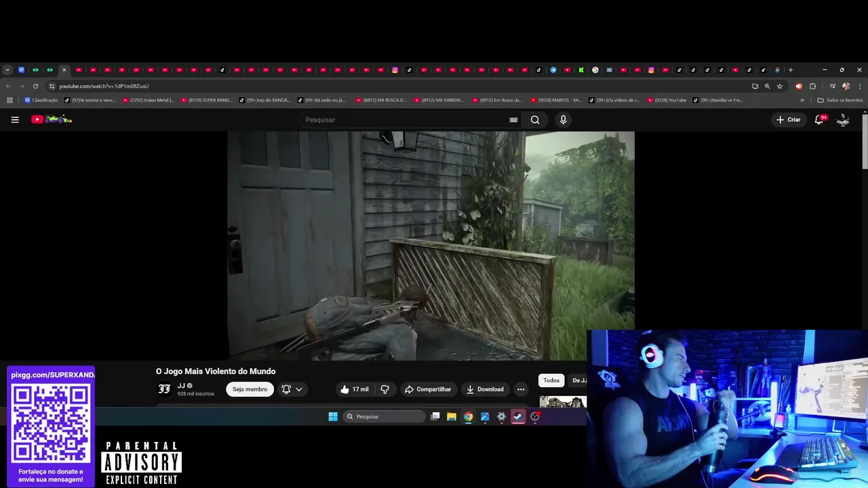Like the video with 17 mil thumbs up
Image resolution: width=868 pixels, height=488 pixels.
(355, 389)
